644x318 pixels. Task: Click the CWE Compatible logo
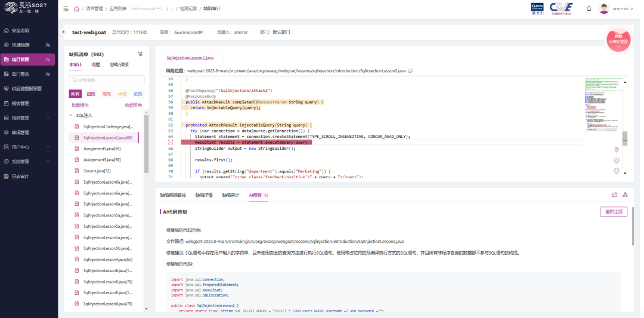(561, 8)
